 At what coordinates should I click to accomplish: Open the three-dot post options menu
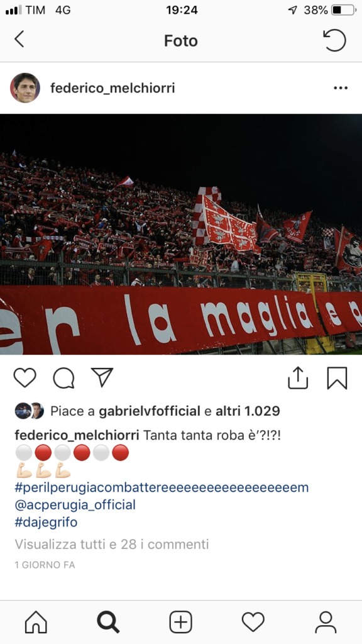[x=341, y=88]
